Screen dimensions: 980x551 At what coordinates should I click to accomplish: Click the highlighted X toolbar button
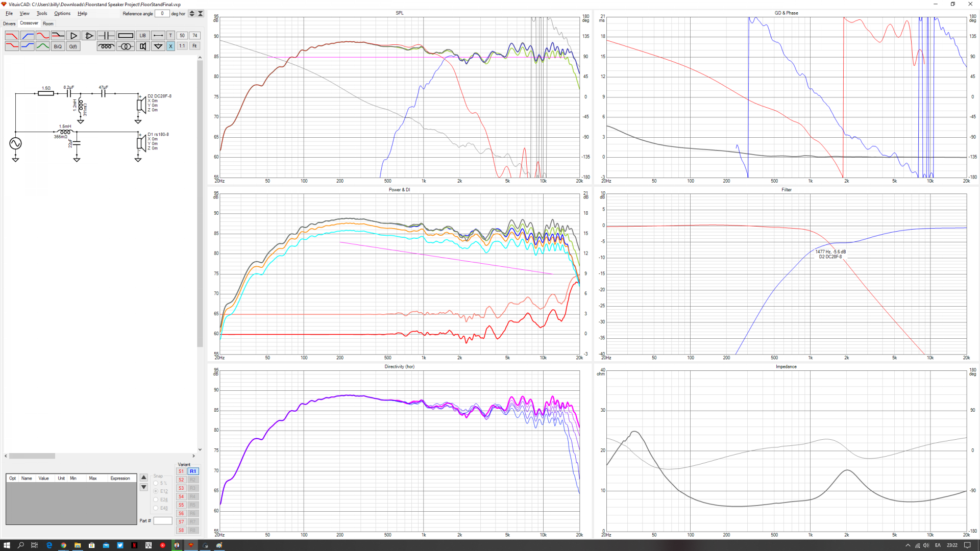[170, 46]
